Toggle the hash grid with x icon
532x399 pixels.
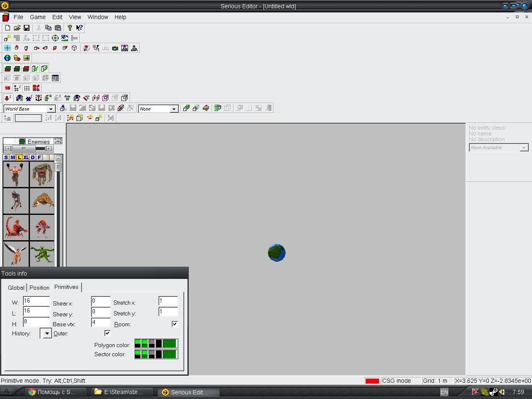(17, 88)
